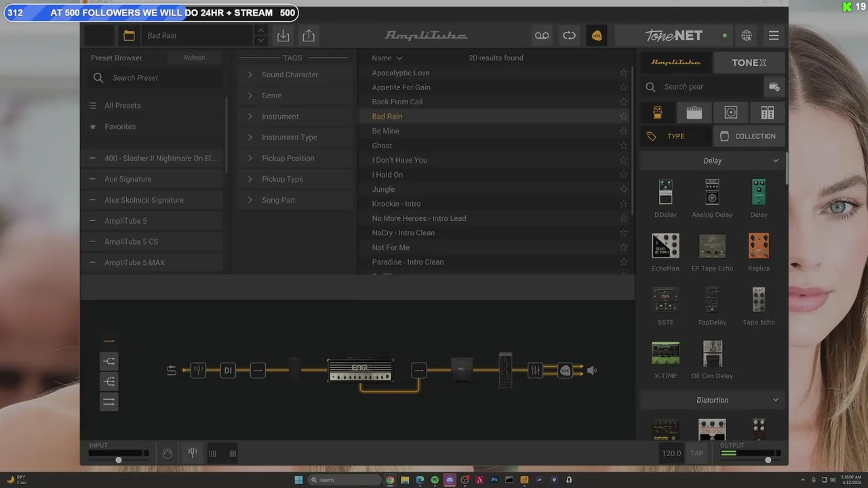The image size is (868, 488).
Task: Open the mixer block in the signal chain
Action: (x=535, y=370)
